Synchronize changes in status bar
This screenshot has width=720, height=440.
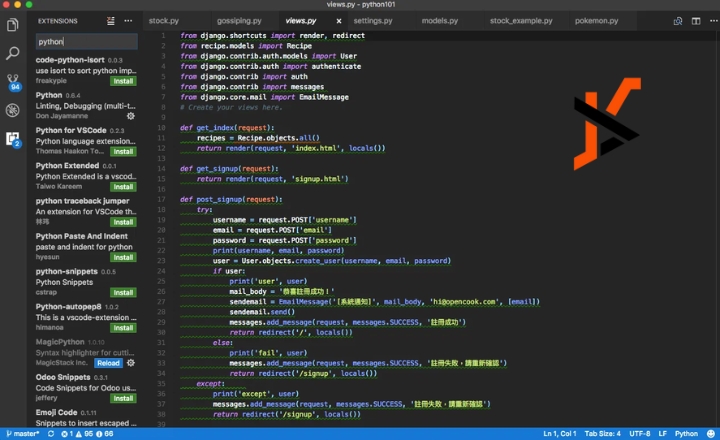51,434
